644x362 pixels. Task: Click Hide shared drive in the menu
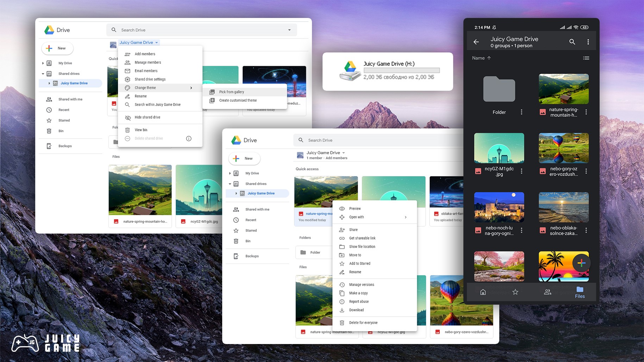pos(147,117)
